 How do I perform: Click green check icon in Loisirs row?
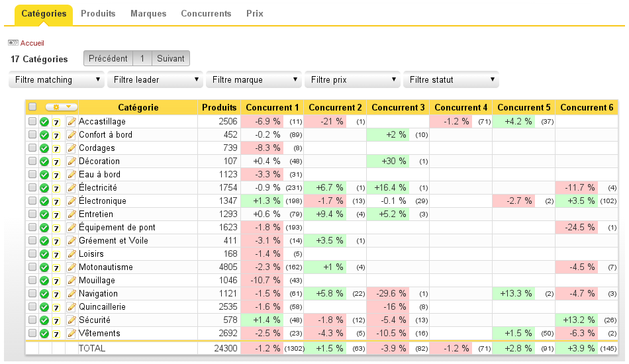pyautogui.click(x=44, y=254)
